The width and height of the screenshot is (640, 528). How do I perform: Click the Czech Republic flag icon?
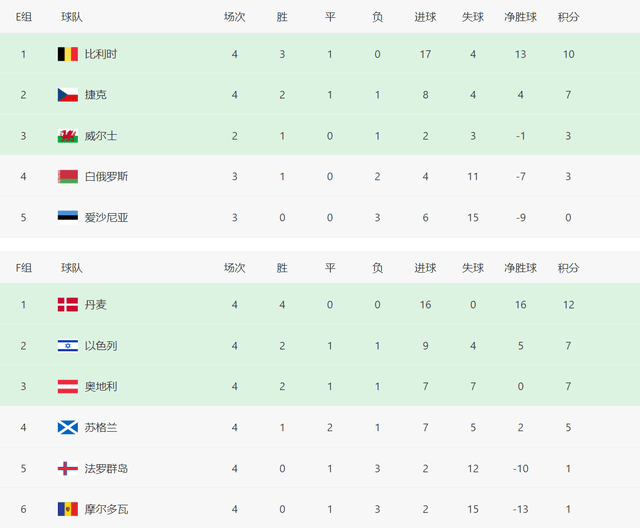coord(67,95)
